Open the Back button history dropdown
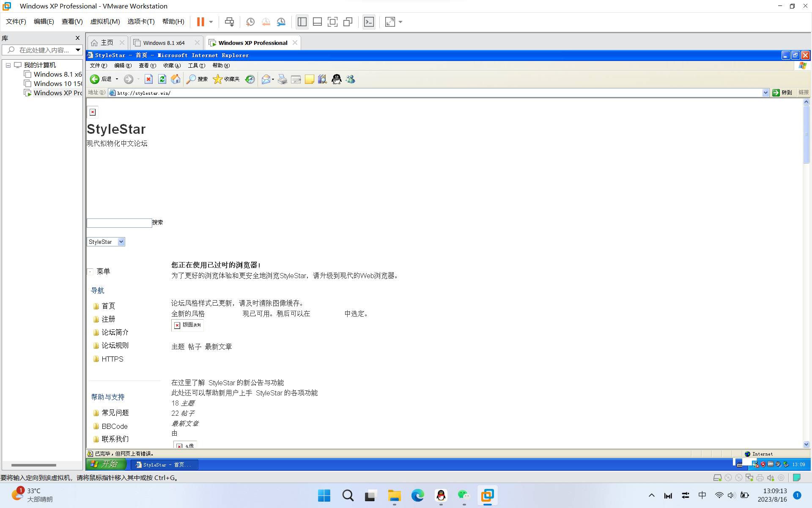 click(x=117, y=79)
